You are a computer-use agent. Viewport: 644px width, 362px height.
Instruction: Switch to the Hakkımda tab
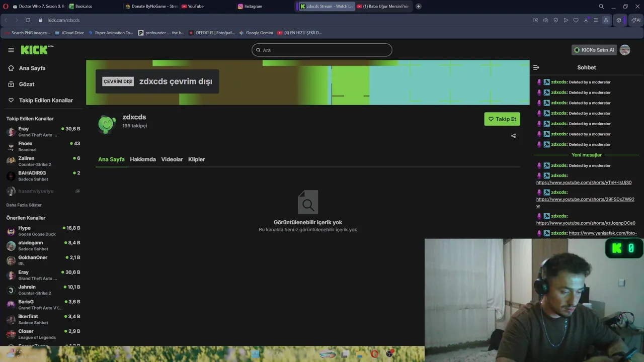[x=143, y=159]
